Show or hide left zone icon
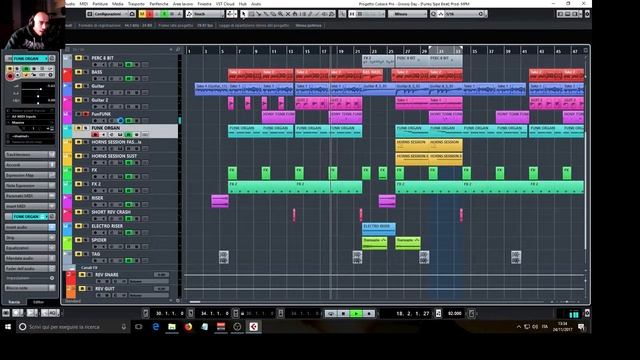This screenshot has width=640, height=360. (x=560, y=14)
